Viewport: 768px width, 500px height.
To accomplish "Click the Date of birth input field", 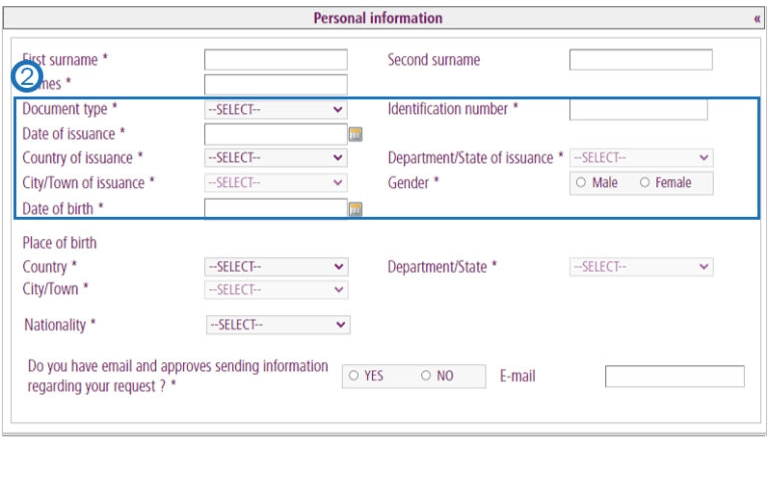I will [276, 209].
